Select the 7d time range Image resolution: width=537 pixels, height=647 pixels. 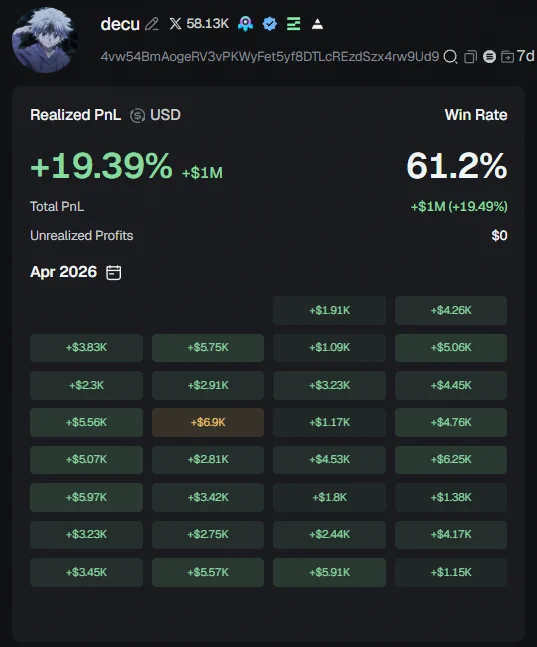click(525, 56)
